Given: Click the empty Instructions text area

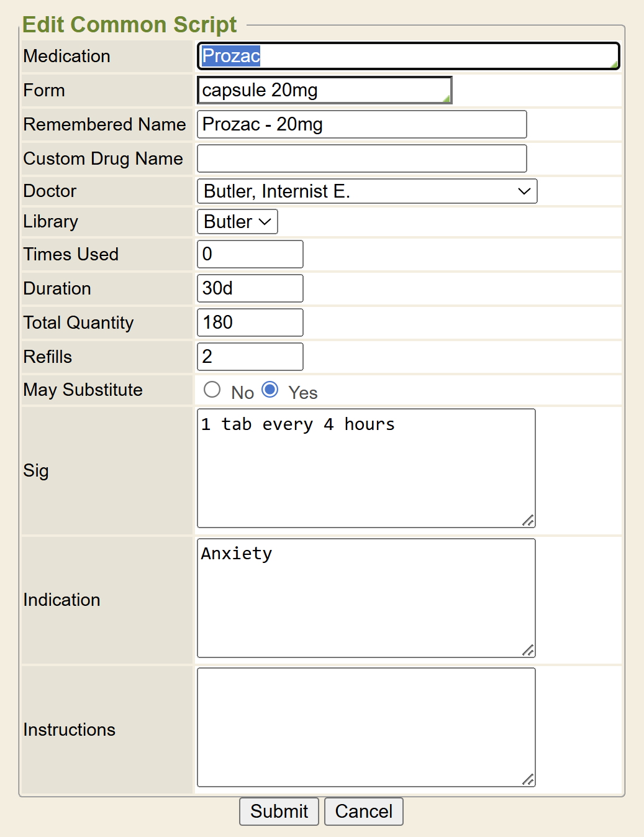Looking at the screenshot, I should point(366,727).
